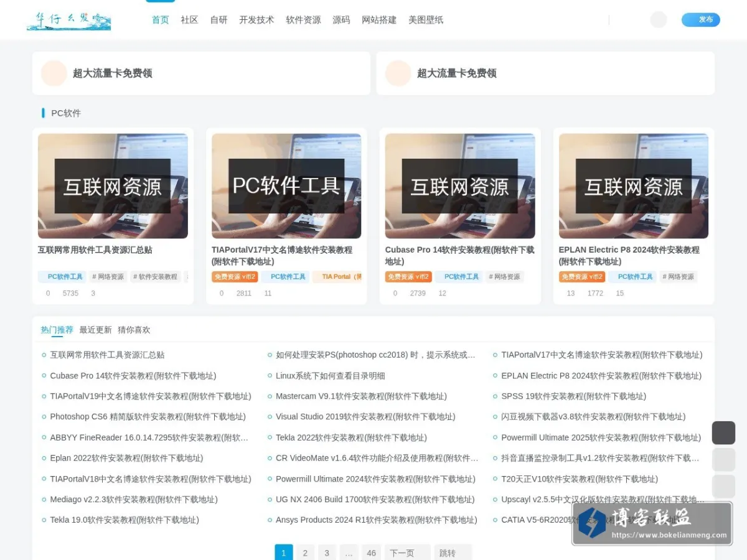
Task: Go to 首页 in the navigation
Action: click(x=161, y=20)
